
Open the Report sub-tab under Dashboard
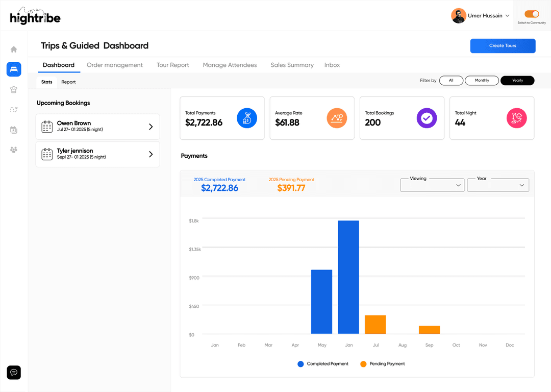click(68, 82)
